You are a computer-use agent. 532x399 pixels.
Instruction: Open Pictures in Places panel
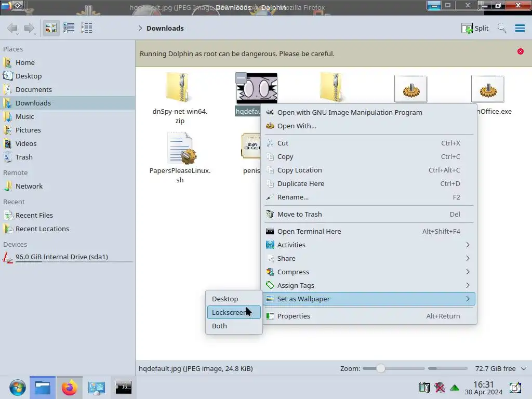point(68,130)
